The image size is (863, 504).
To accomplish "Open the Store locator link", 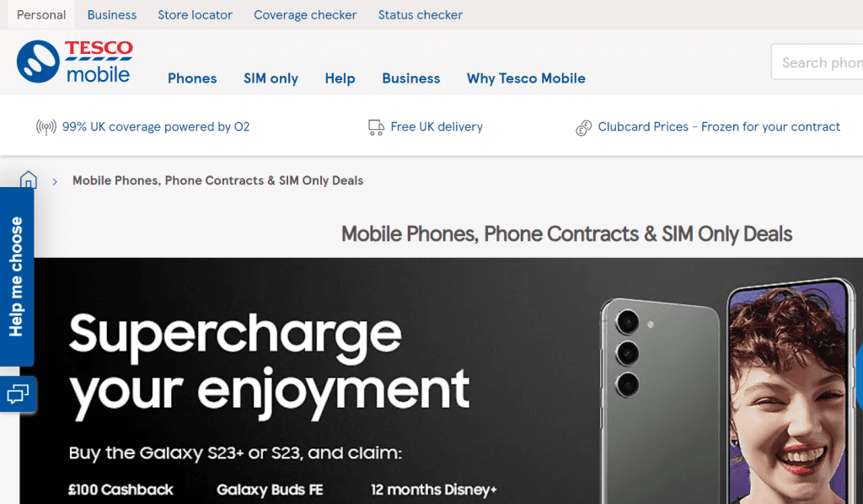I will (195, 15).
